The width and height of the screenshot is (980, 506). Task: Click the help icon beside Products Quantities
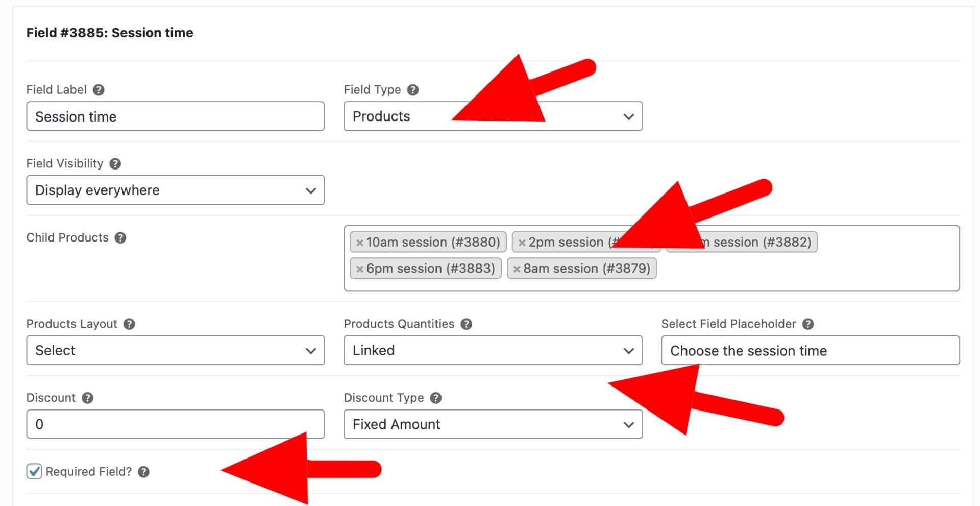point(465,323)
